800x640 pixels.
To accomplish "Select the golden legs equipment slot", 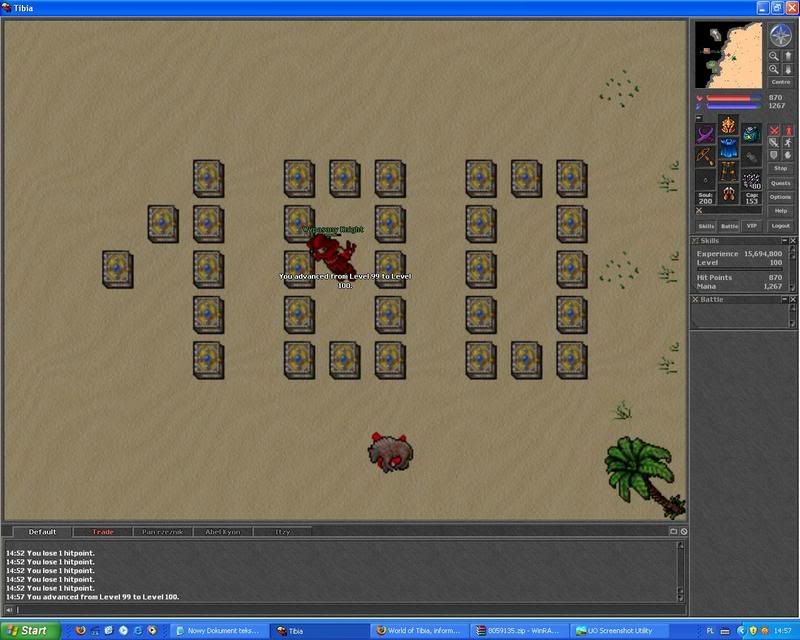I will tap(728, 171).
